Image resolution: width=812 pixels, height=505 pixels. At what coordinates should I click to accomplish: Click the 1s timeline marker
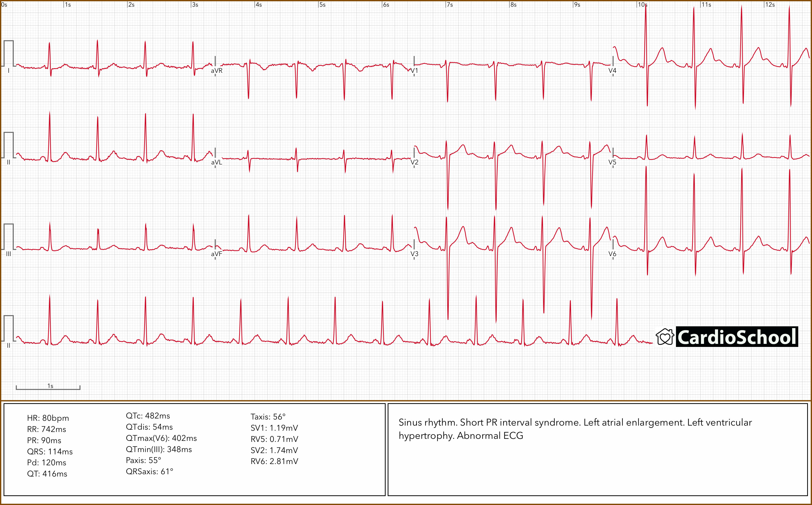coord(68,5)
